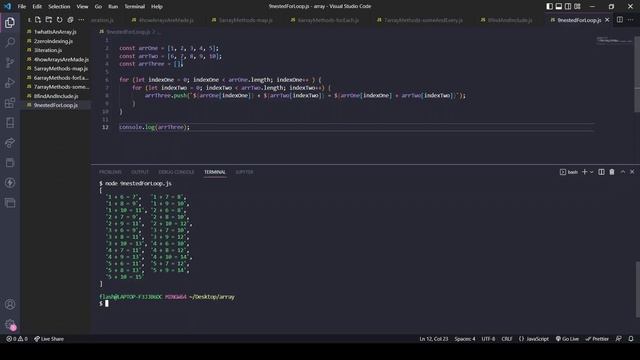The image size is (640, 360).
Task: Add a new terminal with plus icon
Action: (584, 172)
